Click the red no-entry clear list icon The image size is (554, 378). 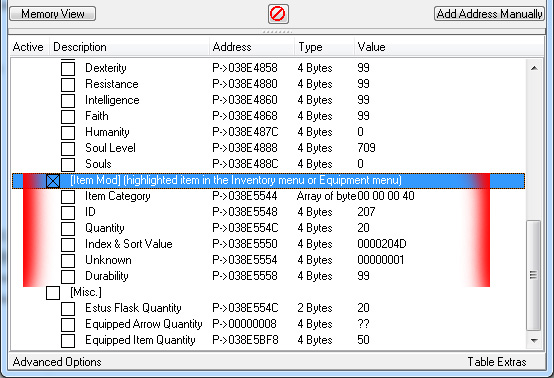pos(278,14)
